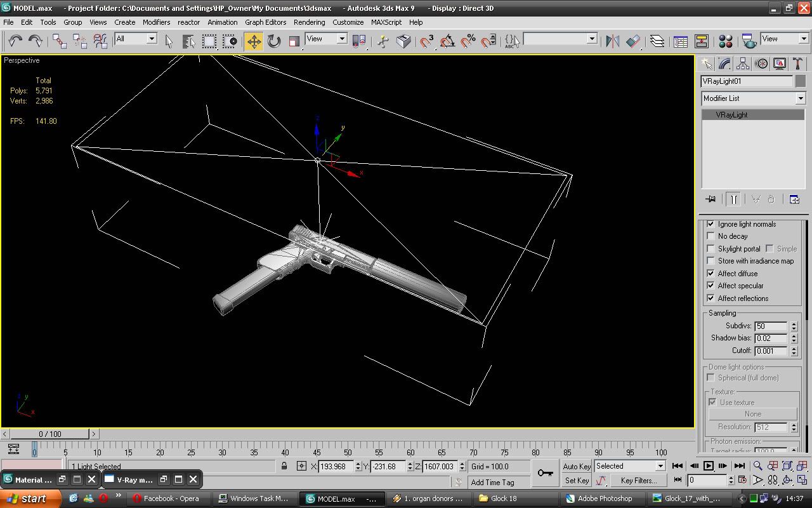Choose the Select Object arrow tool
Screen dimensions: 812x508
click(169, 41)
